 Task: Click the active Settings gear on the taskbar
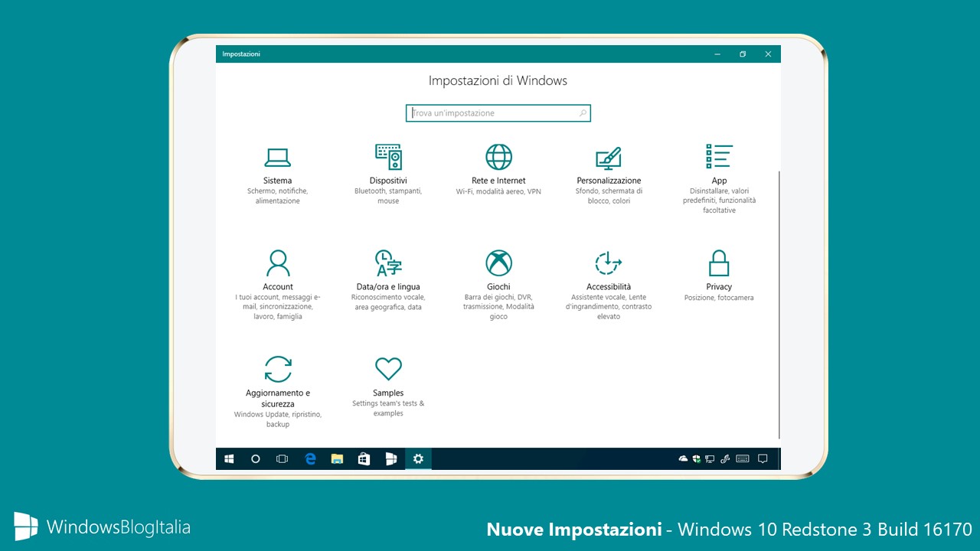418,458
